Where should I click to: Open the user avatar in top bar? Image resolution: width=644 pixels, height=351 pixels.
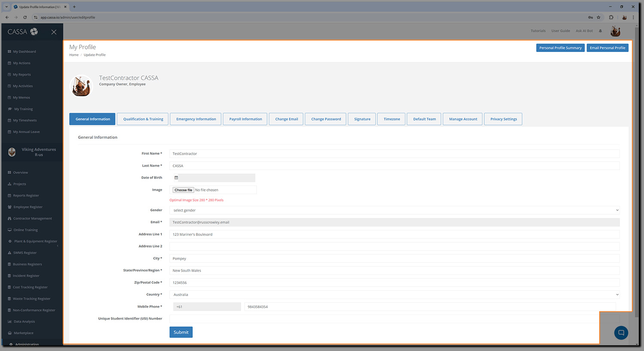coord(615,31)
